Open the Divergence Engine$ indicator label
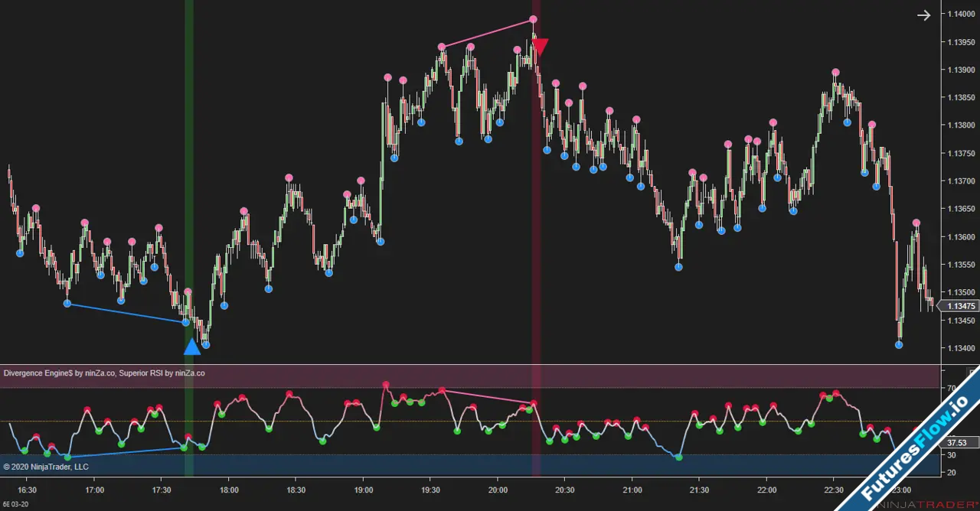 59,373
